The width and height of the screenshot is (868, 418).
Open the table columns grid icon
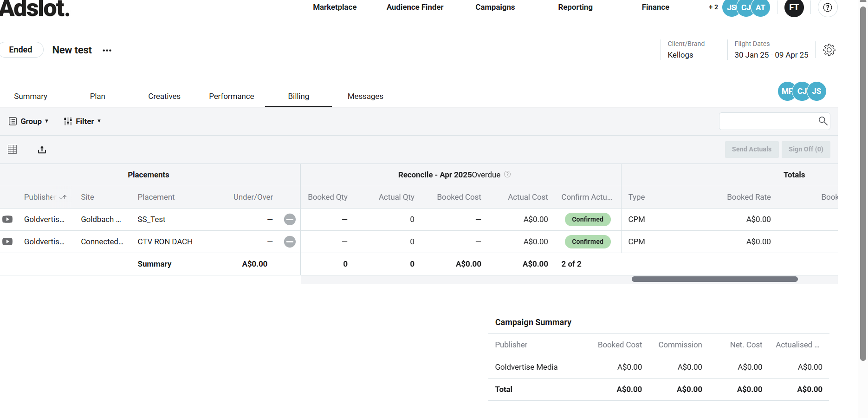pos(13,150)
